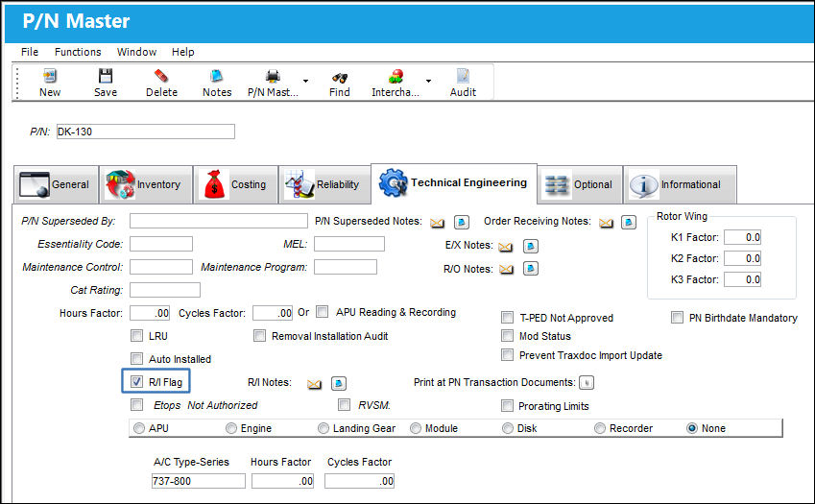Enable Prevent Traxdoc Import Update checkbox

[507, 355]
